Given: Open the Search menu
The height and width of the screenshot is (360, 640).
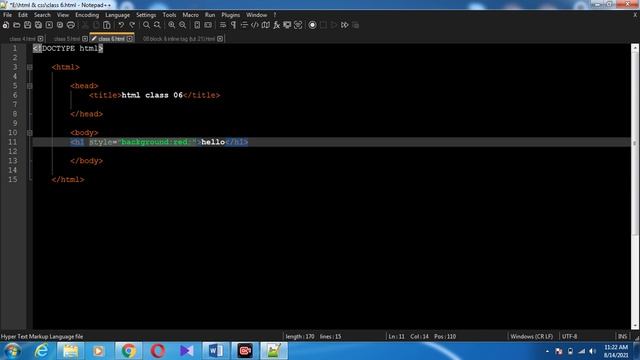Looking at the screenshot, I should [42, 15].
